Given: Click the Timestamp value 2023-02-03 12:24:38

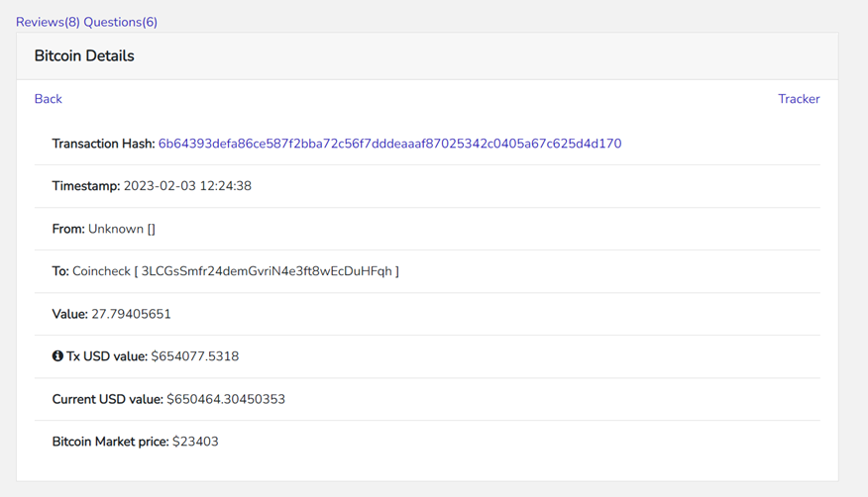Looking at the screenshot, I should coord(187,186).
